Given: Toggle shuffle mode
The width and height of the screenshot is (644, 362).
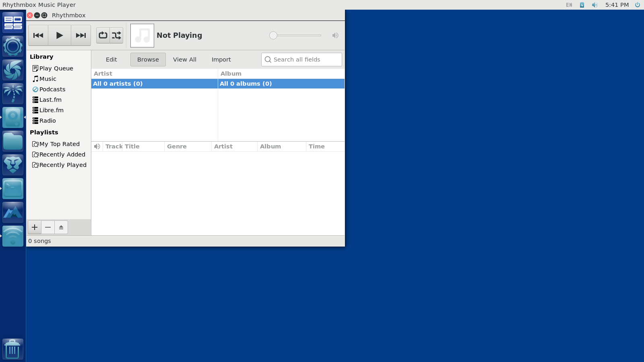Looking at the screenshot, I should coord(117,35).
